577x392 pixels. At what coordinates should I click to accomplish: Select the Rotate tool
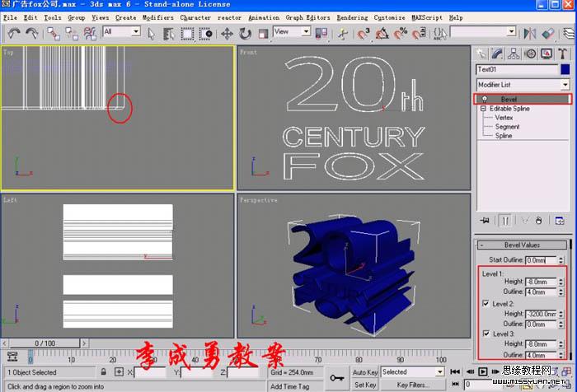(246, 33)
